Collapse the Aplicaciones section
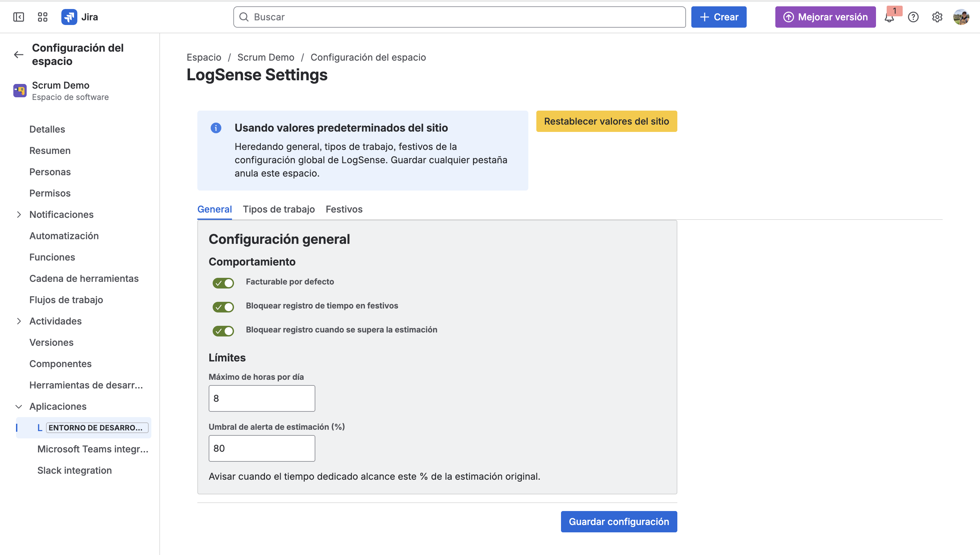980x555 pixels. tap(19, 406)
